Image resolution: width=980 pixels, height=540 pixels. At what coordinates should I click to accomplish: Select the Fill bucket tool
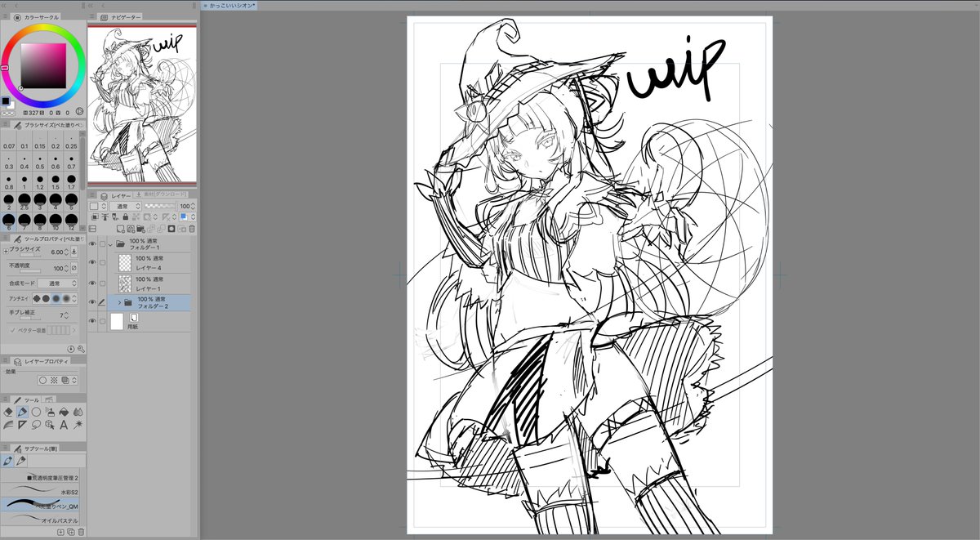click(64, 412)
